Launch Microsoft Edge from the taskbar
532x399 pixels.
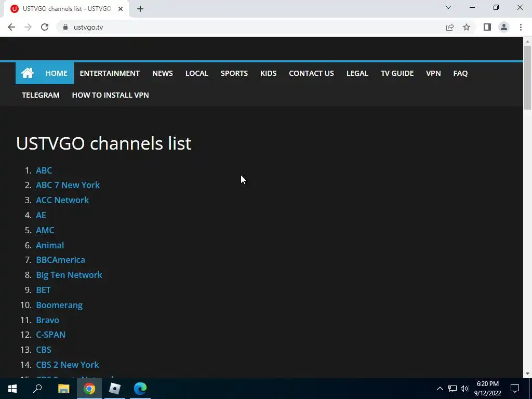pyautogui.click(x=140, y=389)
